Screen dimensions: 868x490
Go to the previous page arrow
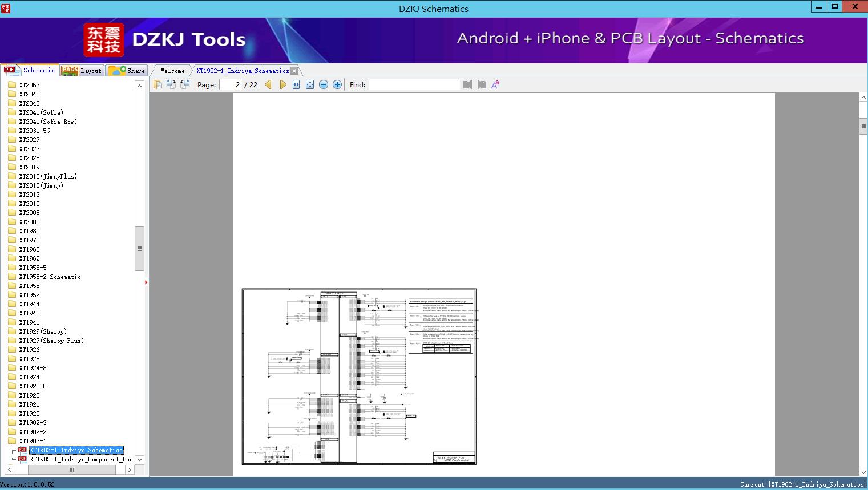[268, 84]
